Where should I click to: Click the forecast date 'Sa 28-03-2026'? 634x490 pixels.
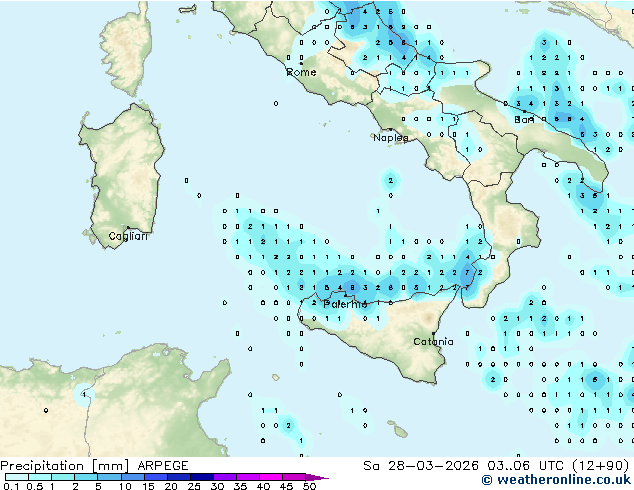[421, 466]
